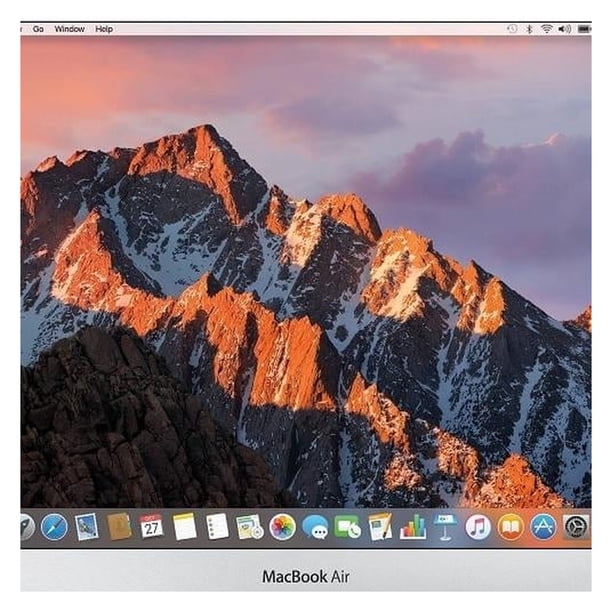Viewport: 612px width, 612px height.
Task: Open the Go menu
Action: click(x=38, y=29)
